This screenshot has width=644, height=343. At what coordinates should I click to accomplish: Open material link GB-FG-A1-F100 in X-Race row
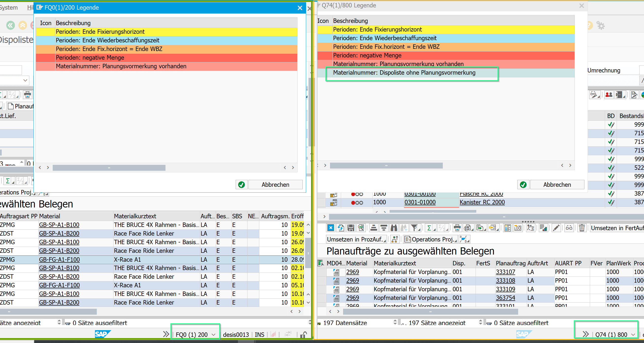point(59,259)
